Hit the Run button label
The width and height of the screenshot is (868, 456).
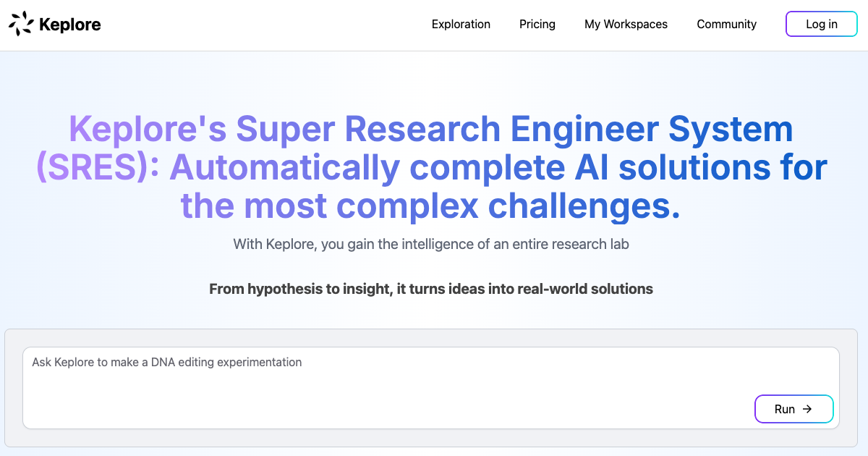pyautogui.click(x=784, y=409)
